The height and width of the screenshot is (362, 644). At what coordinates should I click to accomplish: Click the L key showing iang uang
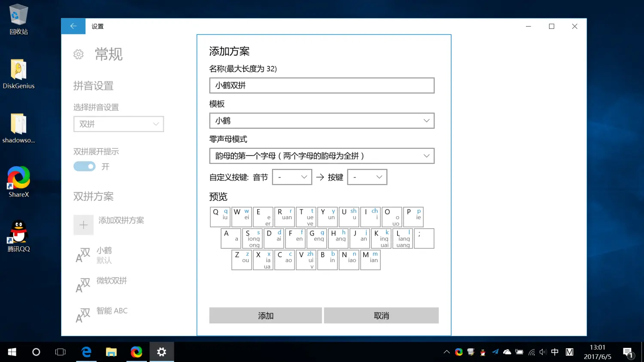pos(403,238)
